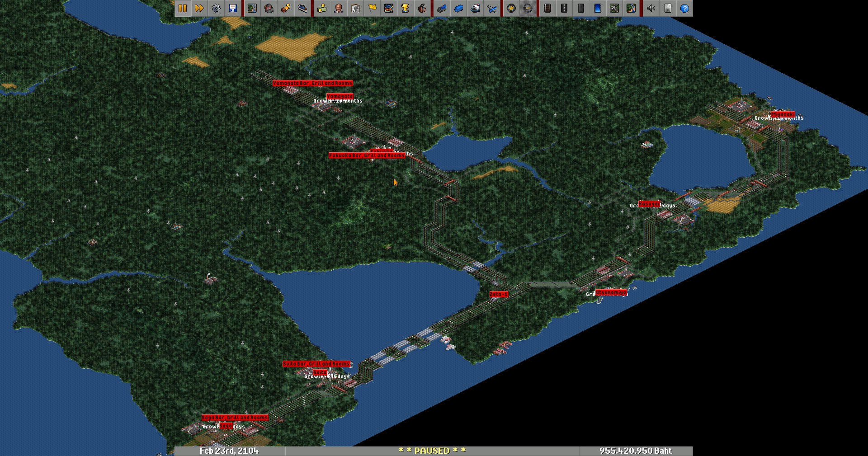868x456 pixels.
Task: Toggle fast forward mode
Action: (199, 8)
